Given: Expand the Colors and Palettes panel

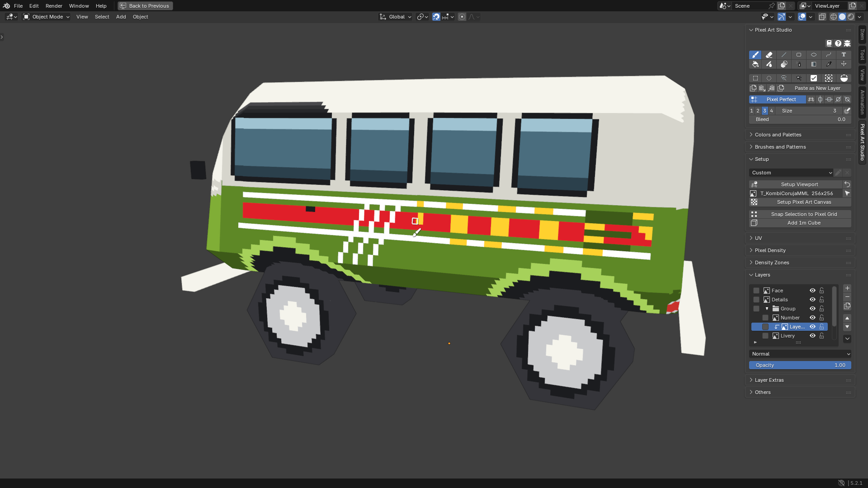Looking at the screenshot, I should pyautogui.click(x=800, y=135).
